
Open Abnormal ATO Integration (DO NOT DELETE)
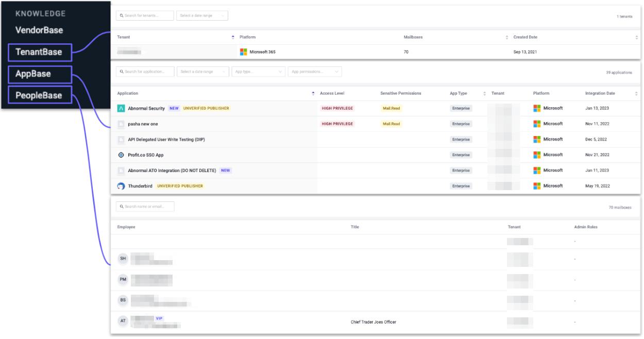tap(173, 171)
